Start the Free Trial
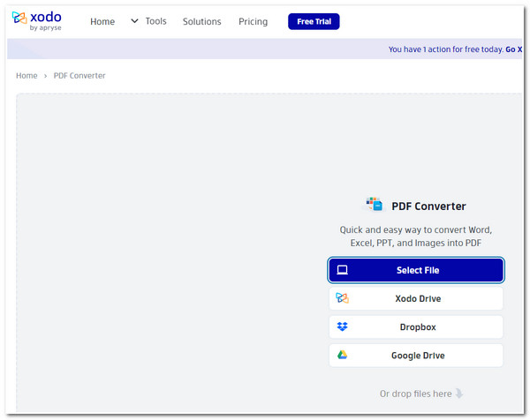 tap(314, 21)
